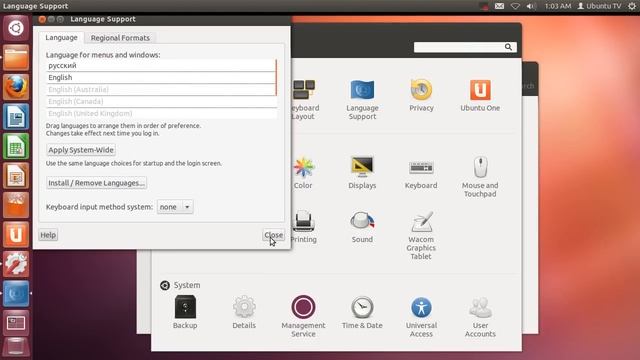Open the Color settings panel
This screenshot has width=640, height=360.
(303, 173)
